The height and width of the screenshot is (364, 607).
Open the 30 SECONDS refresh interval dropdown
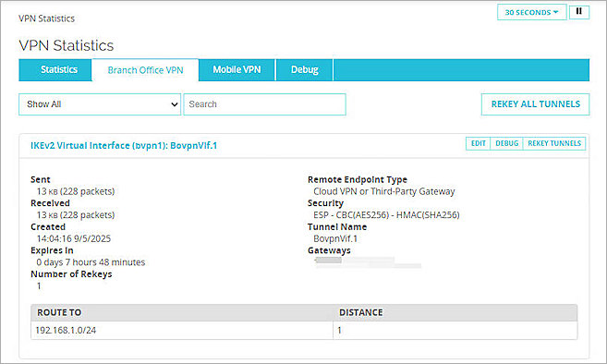tap(532, 12)
